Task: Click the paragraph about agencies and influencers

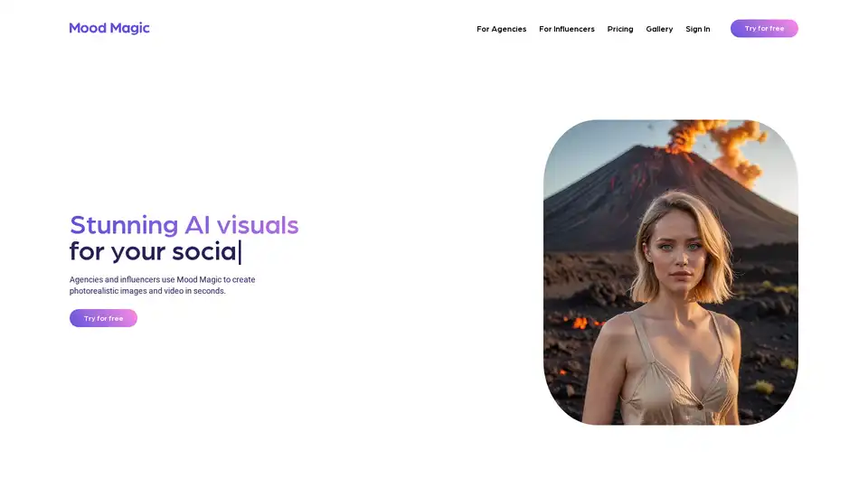Action: pyautogui.click(x=162, y=286)
